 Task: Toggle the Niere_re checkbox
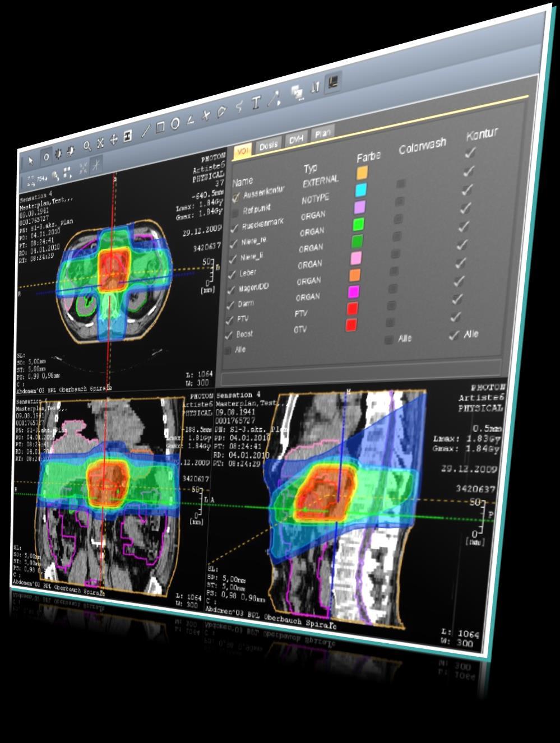point(233,244)
